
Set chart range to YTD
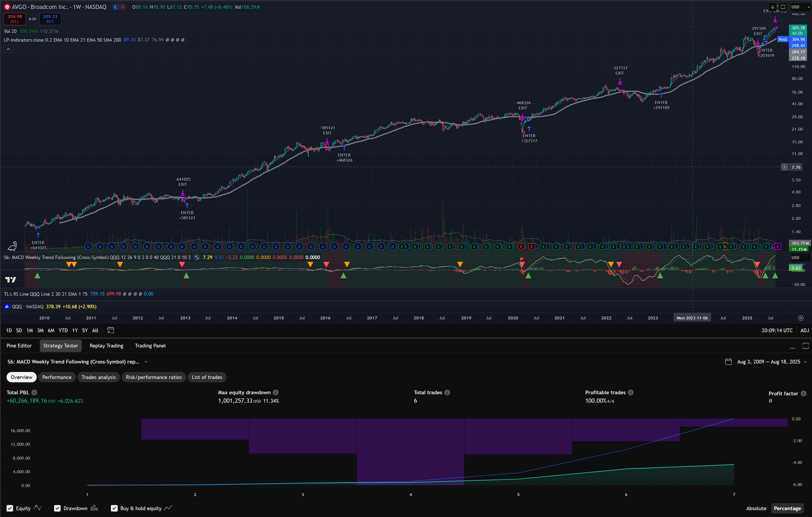63,330
